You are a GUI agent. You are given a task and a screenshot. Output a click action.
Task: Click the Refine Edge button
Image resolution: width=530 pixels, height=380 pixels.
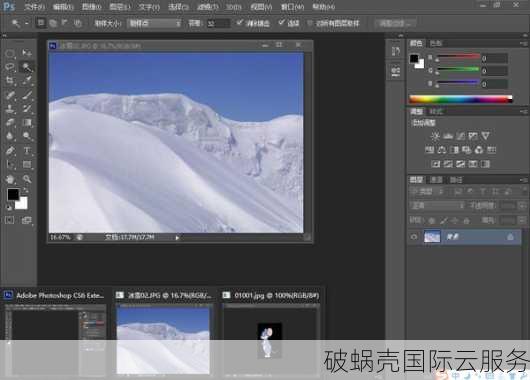pos(395,23)
